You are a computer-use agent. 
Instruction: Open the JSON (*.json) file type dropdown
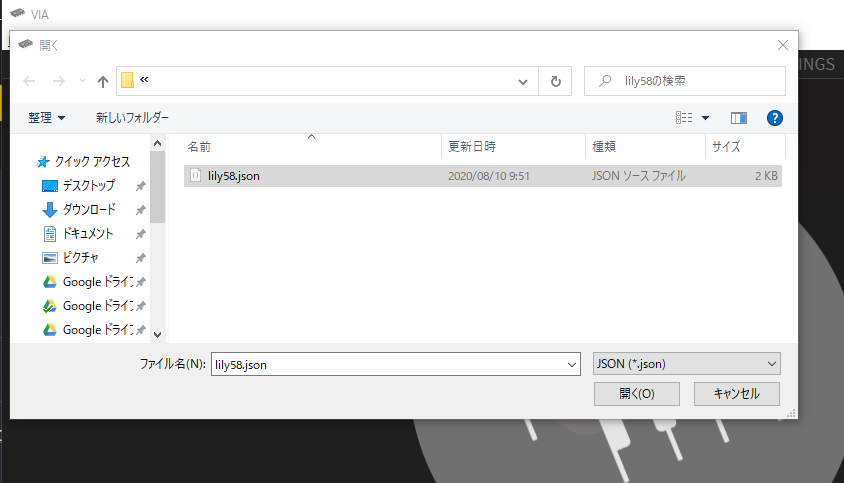[x=686, y=364]
